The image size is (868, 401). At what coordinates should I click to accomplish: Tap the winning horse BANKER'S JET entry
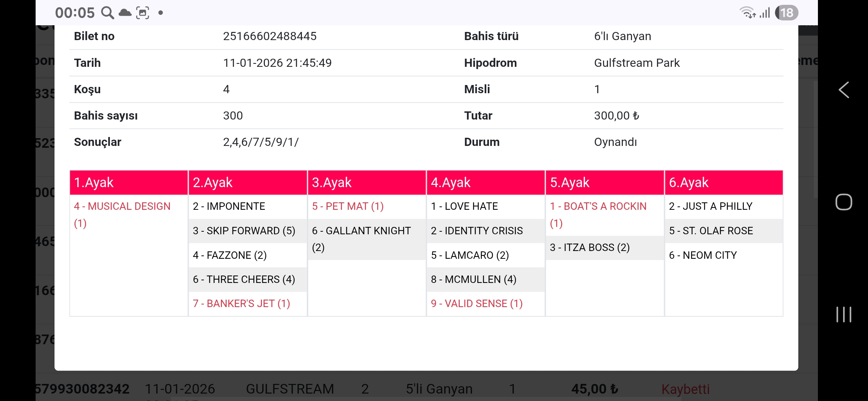click(x=241, y=303)
